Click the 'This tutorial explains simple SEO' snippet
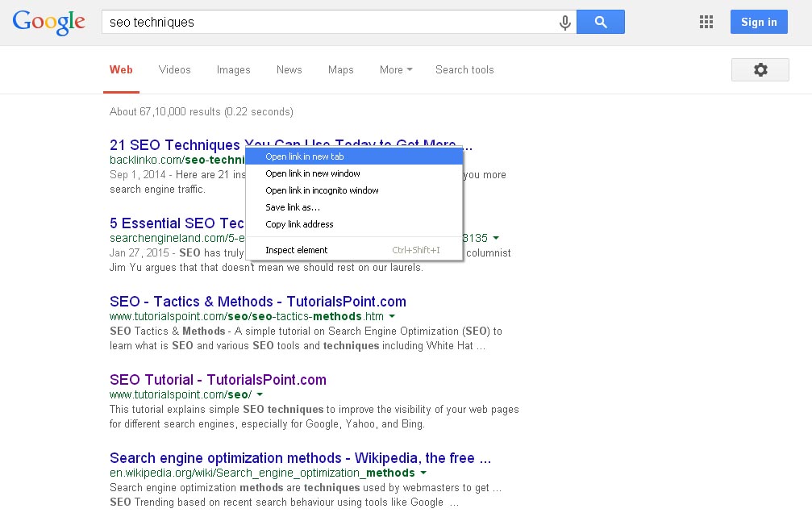 click(314, 416)
